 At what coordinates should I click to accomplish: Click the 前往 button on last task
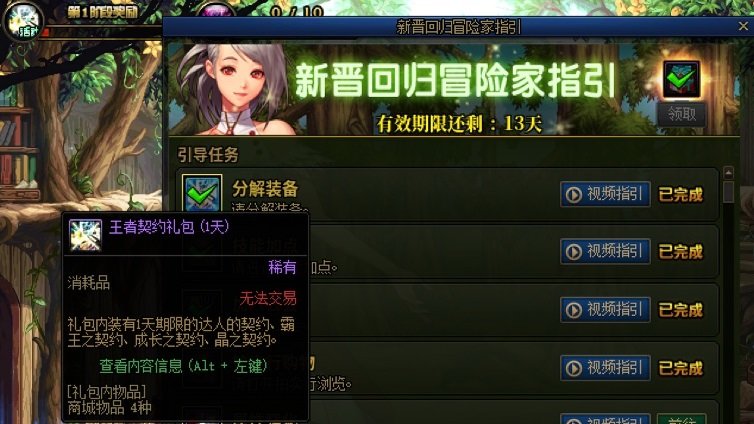[x=681, y=419]
